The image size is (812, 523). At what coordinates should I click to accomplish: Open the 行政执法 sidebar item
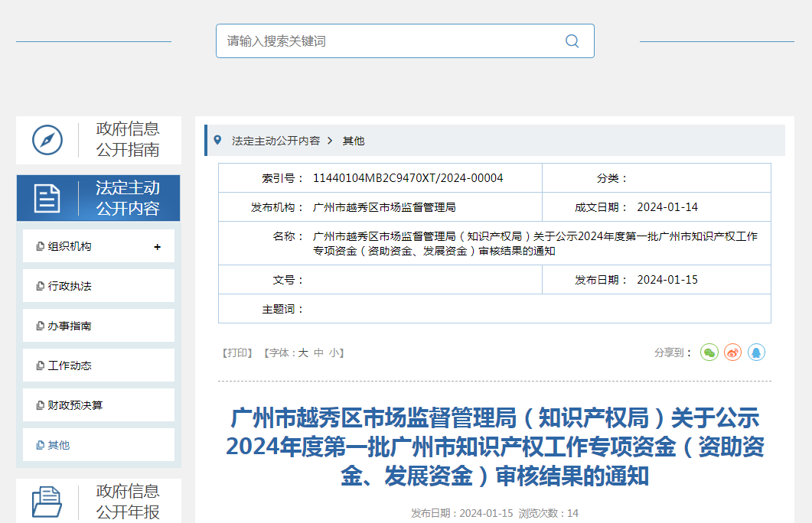70,286
